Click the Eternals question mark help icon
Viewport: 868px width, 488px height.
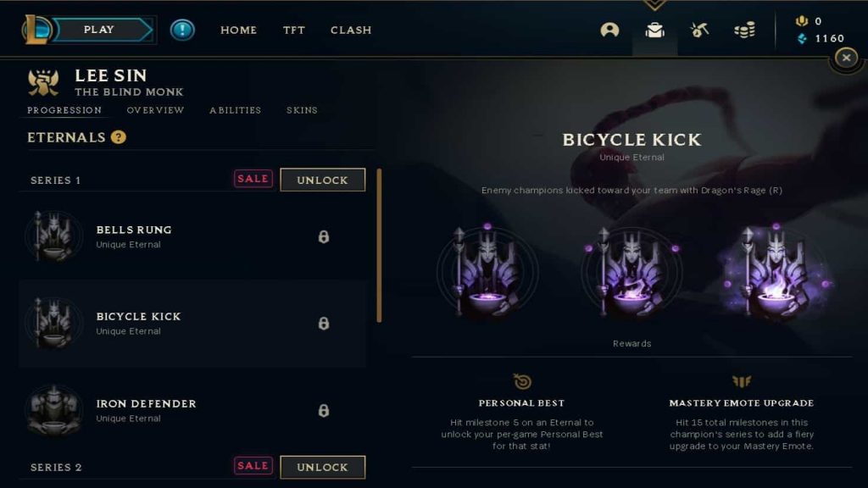(x=118, y=137)
